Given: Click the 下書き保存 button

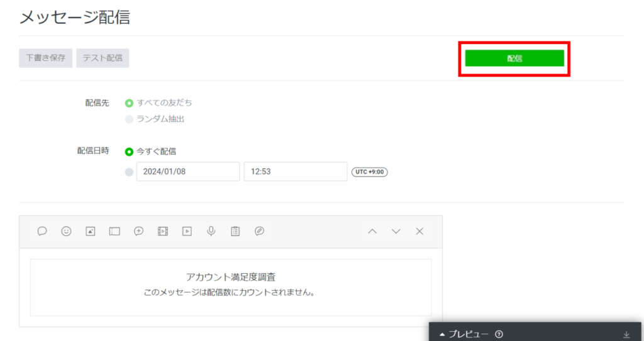Looking at the screenshot, I should [46, 58].
